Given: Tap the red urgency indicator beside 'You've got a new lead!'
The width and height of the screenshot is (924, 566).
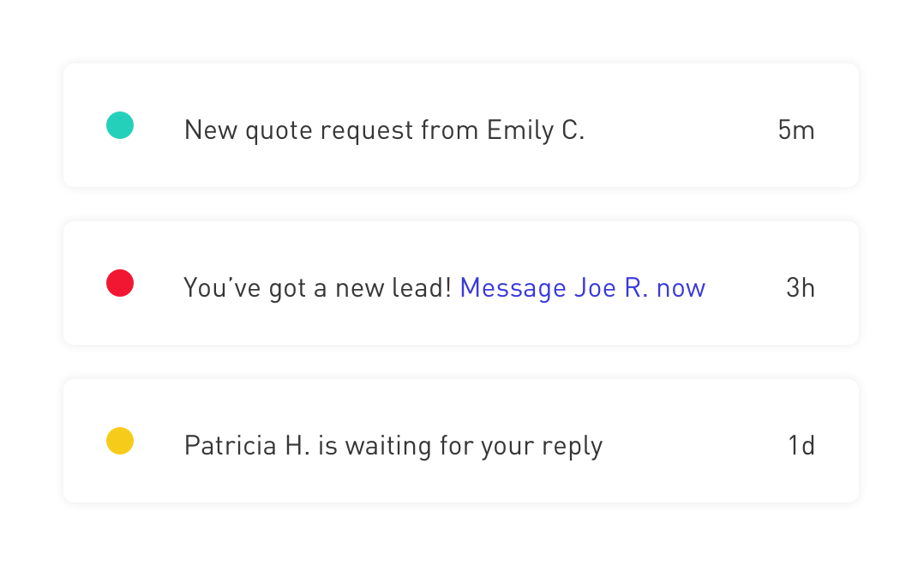Looking at the screenshot, I should (119, 283).
